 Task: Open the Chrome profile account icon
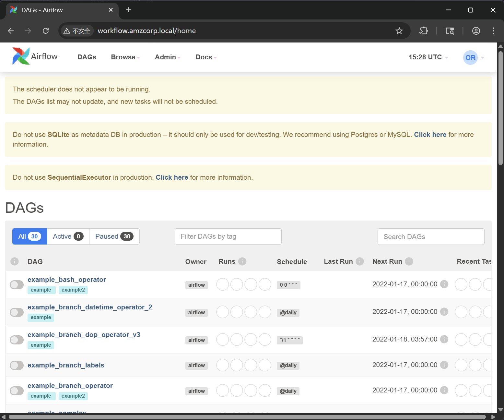[x=476, y=31]
